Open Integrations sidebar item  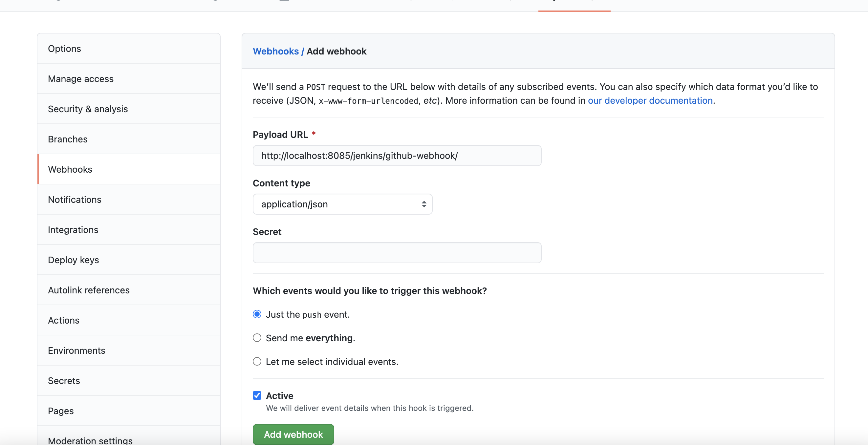[73, 230]
